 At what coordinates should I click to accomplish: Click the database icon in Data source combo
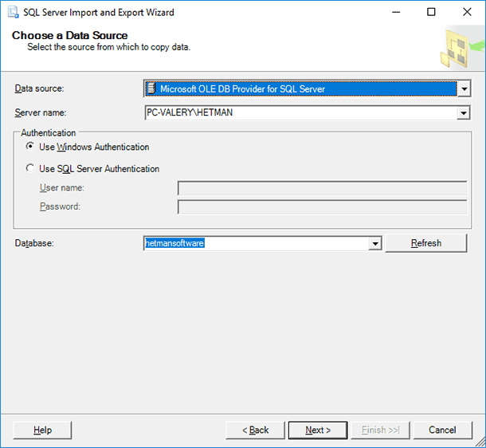tap(151, 88)
